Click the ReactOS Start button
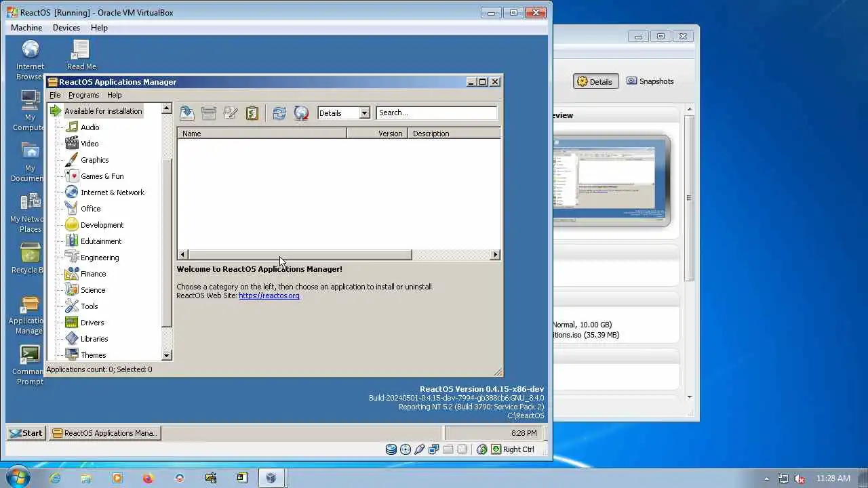 pyautogui.click(x=26, y=433)
